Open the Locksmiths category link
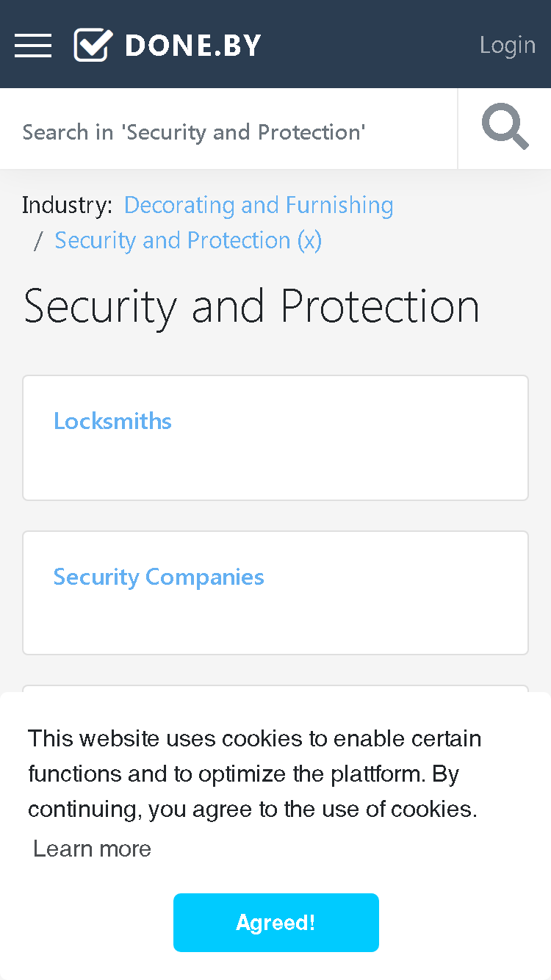The width and height of the screenshot is (551, 980). pyautogui.click(x=112, y=421)
